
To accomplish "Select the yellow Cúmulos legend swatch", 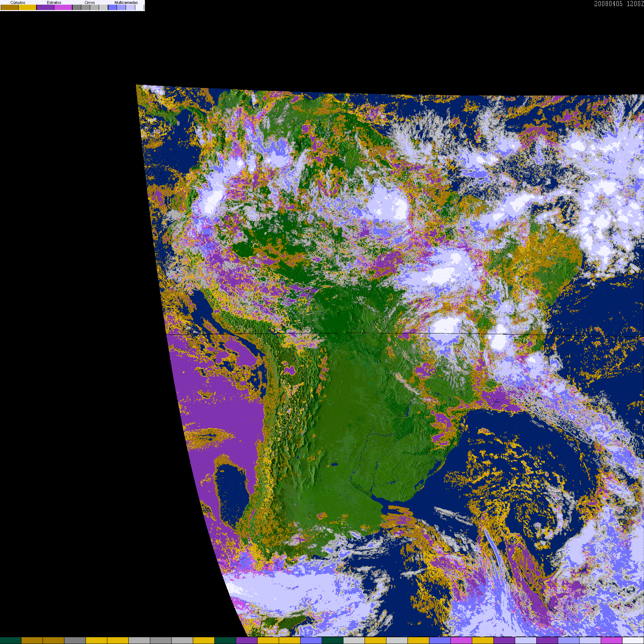I will click(28, 8).
